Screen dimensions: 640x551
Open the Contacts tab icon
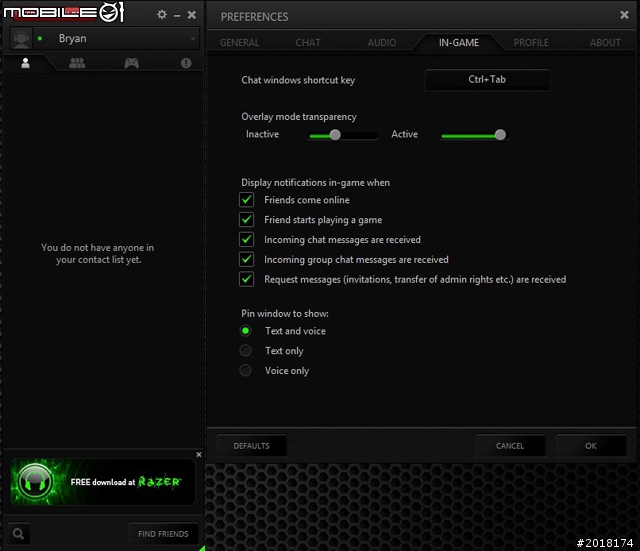pos(25,63)
